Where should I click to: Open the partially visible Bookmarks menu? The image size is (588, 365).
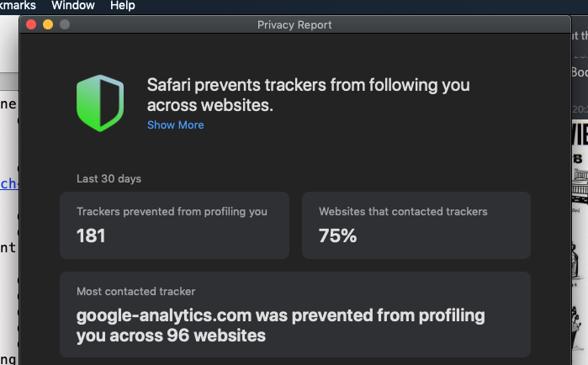point(18,6)
